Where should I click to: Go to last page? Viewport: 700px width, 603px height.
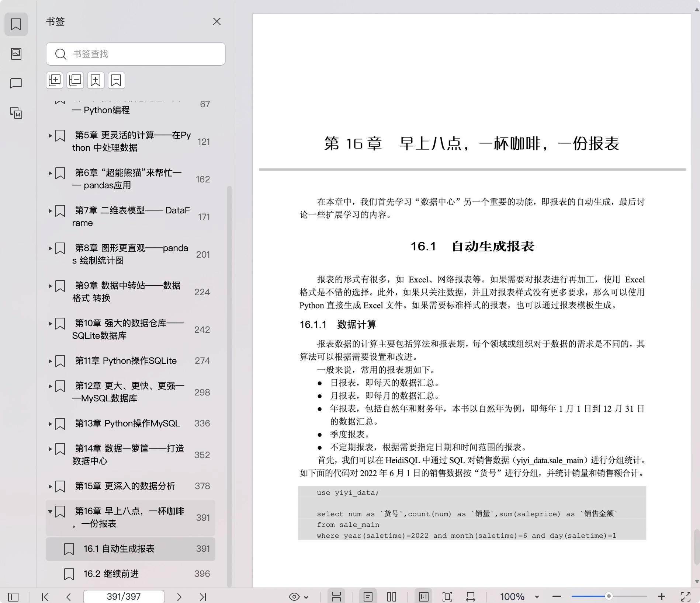(203, 597)
